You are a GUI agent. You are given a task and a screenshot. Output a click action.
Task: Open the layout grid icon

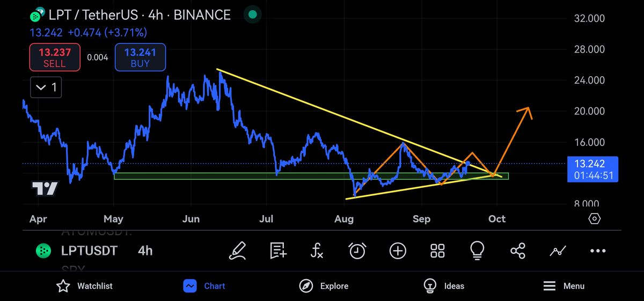point(437,251)
